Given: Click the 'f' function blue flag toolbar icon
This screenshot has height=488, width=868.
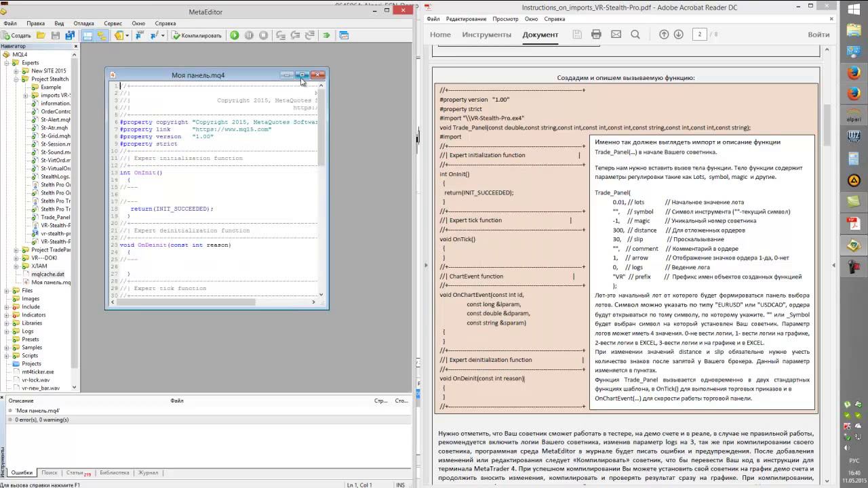Looking at the screenshot, I should (155, 35).
